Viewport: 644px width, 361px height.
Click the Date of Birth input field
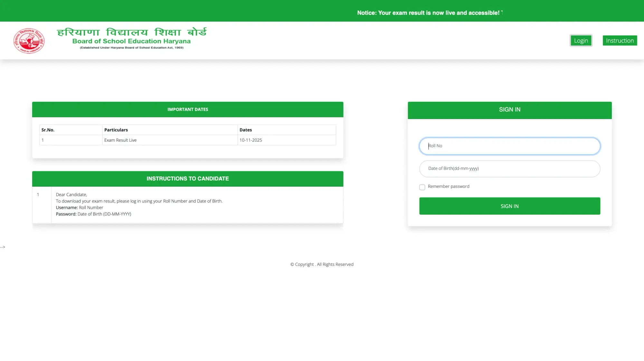point(509,168)
